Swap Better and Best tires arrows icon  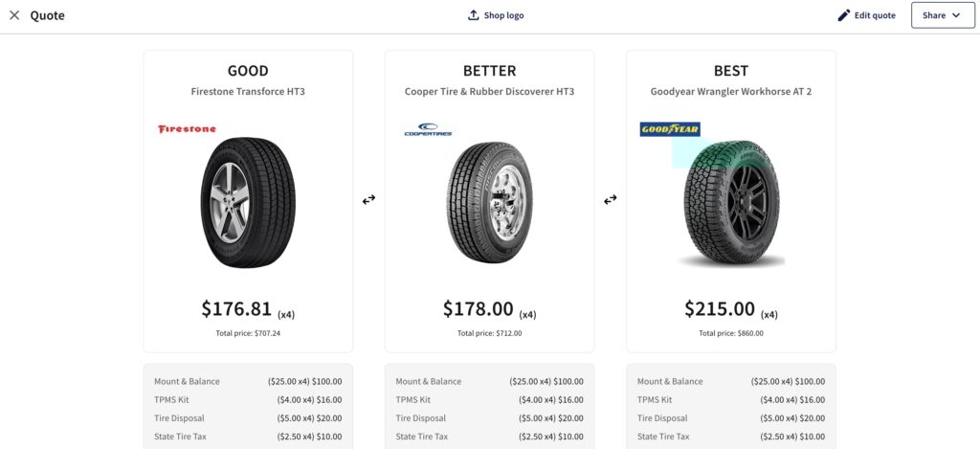(610, 199)
